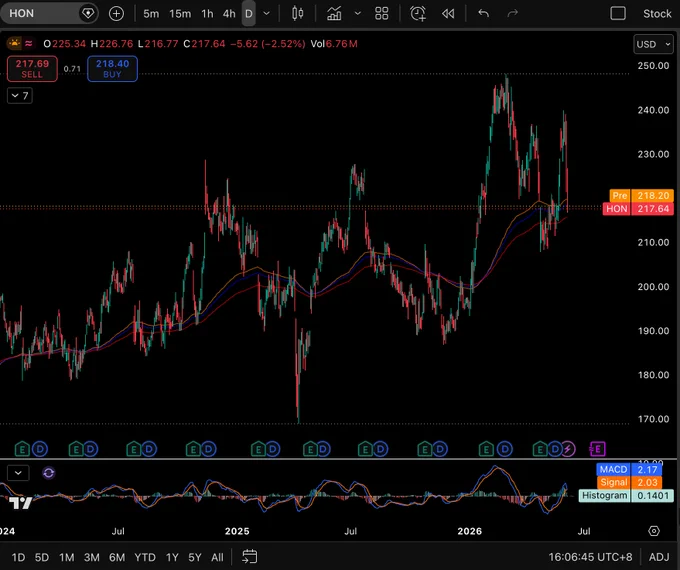Open the candlestick chart type selector

coord(298,13)
